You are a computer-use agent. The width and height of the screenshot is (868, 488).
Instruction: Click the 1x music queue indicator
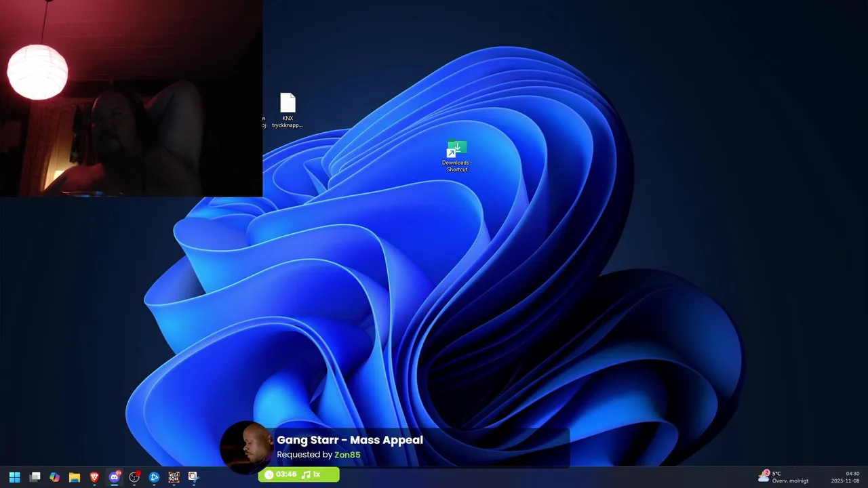(311, 474)
